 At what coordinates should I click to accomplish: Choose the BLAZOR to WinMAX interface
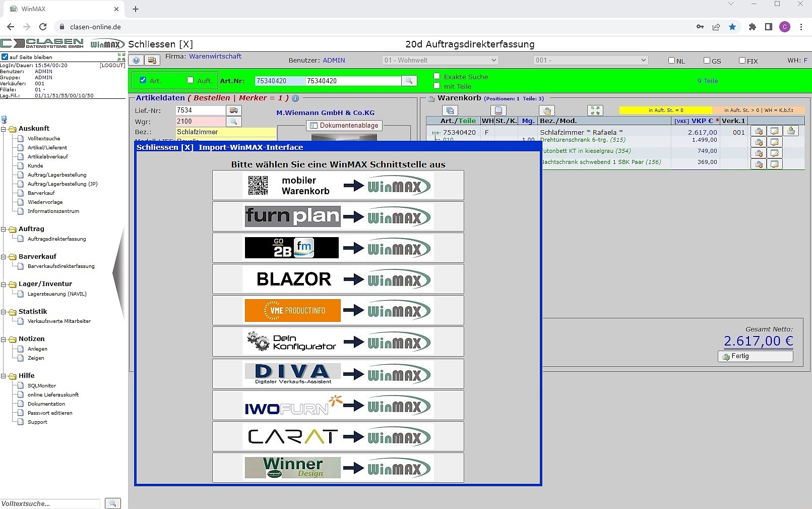[x=338, y=279]
